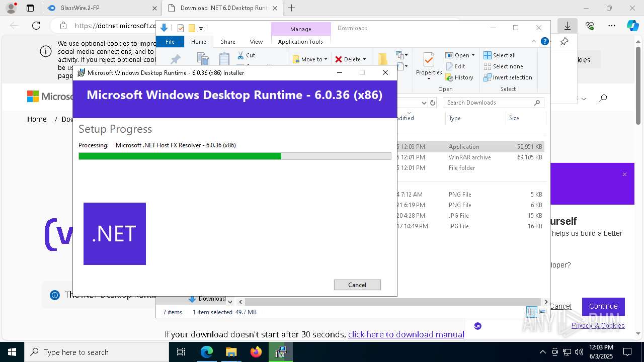Click the History icon in ribbon
Viewport: 644px width, 362px height.
450,77
